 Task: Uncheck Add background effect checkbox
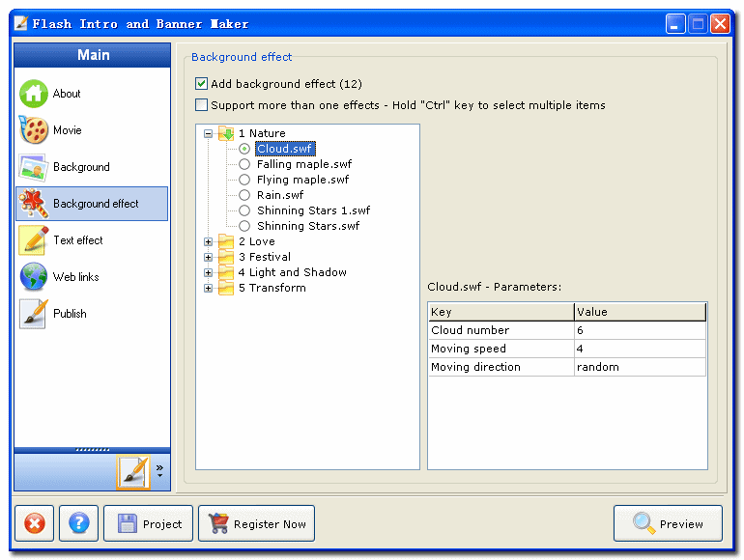tap(202, 84)
